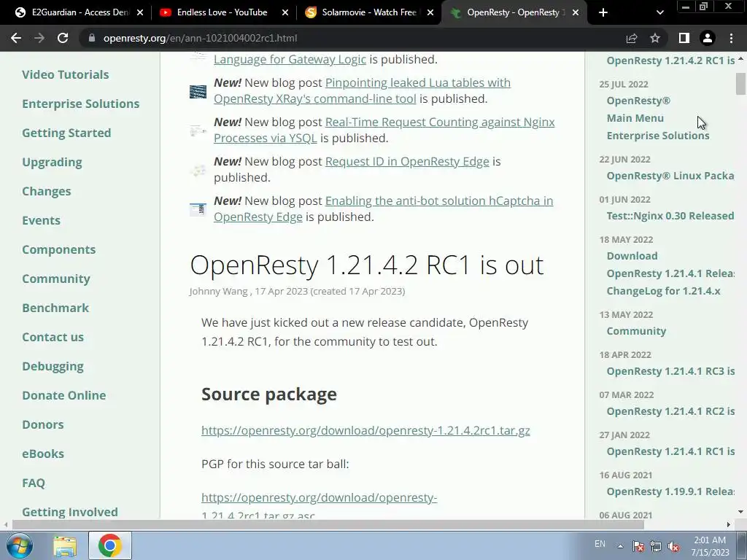Viewport: 747px width, 560px height.
Task: Open FAQ sidebar link
Action: (34, 483)
